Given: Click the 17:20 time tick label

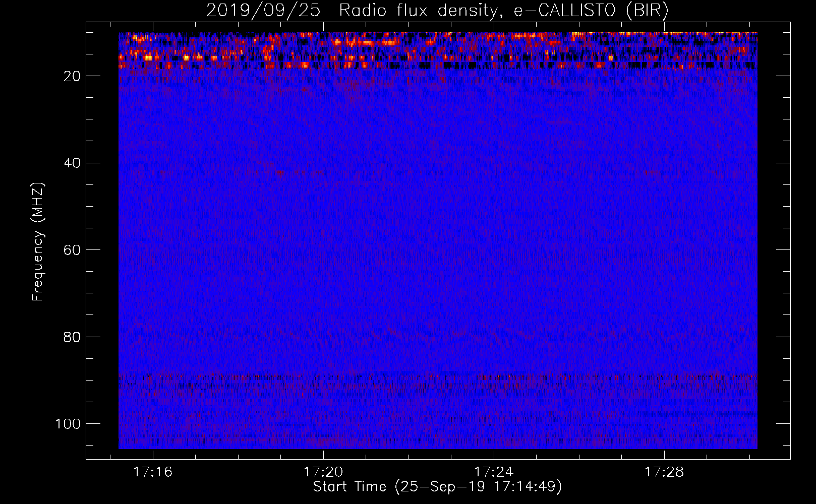Looking at the screenshot, I should pos(323,472).
